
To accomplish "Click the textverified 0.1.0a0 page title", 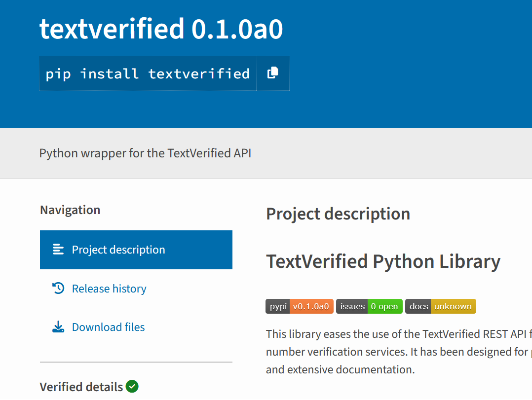I will 161,29.
